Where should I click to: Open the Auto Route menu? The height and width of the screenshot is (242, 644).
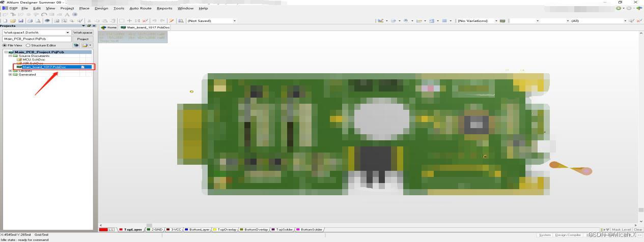coord(140,8)
